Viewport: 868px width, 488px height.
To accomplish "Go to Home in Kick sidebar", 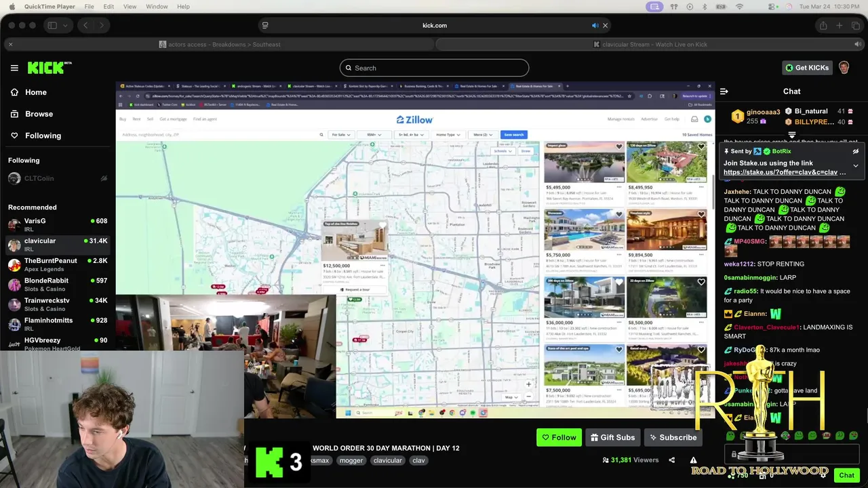I will tap(28, 92).
